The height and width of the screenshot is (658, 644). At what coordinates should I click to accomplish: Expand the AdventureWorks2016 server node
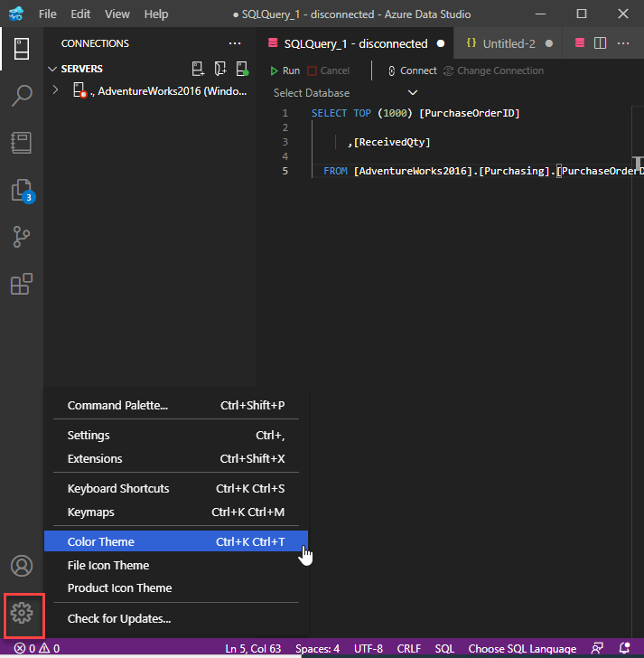tap(56, 90)
